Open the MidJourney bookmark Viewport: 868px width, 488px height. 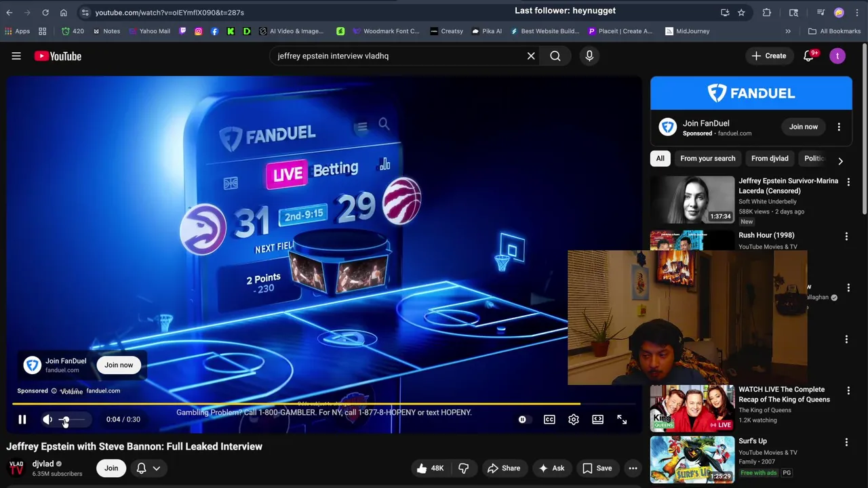pyautogui.click(x=688, y=31)
